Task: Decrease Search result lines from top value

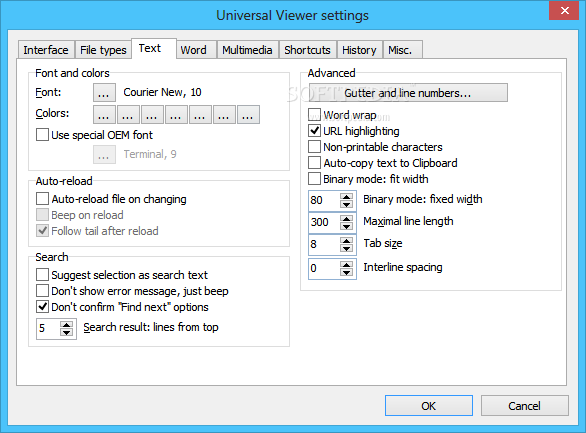Action: 67,333
